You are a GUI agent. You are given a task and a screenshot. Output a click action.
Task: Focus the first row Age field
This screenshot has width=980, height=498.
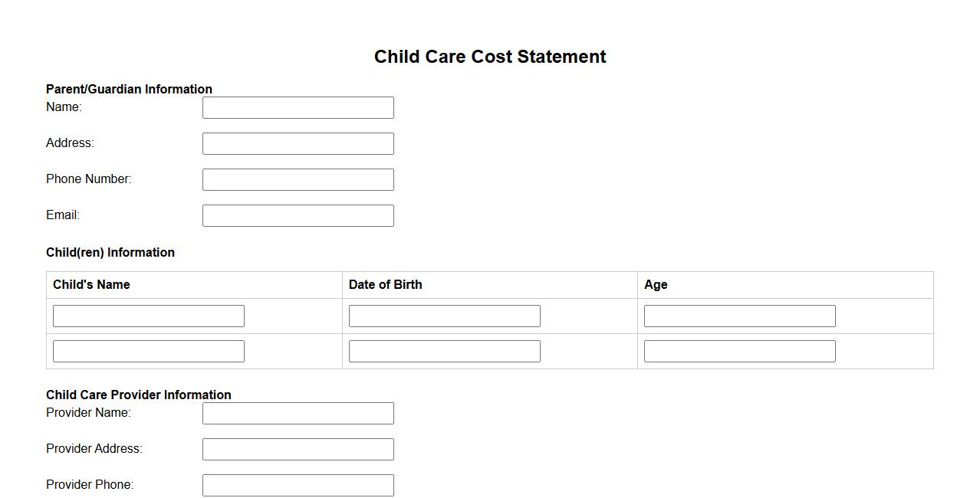739,316
